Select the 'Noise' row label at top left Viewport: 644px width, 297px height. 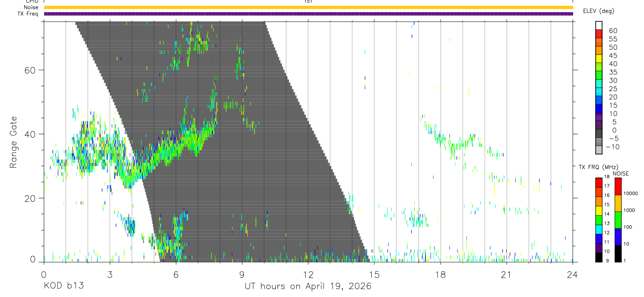coord(31,7)
